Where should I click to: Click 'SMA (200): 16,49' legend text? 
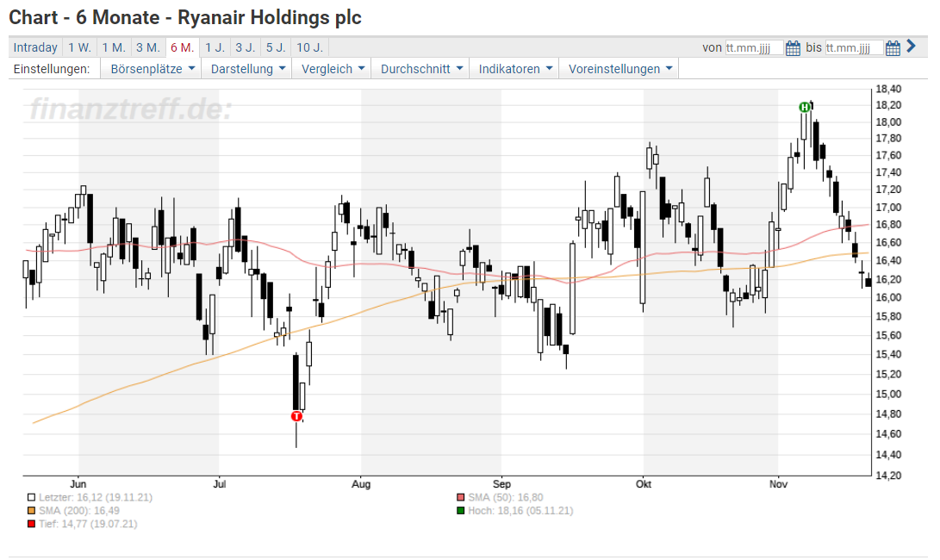(79, 511)
